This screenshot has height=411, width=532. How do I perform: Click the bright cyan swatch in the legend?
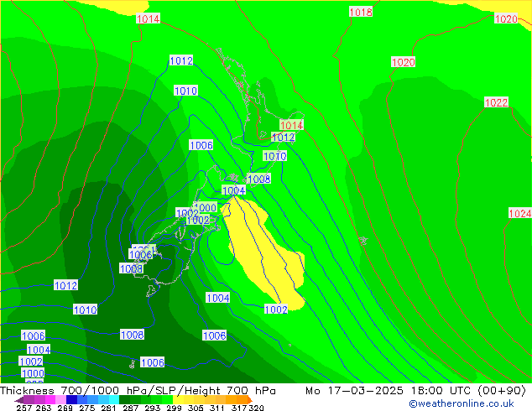pos(113,400)
